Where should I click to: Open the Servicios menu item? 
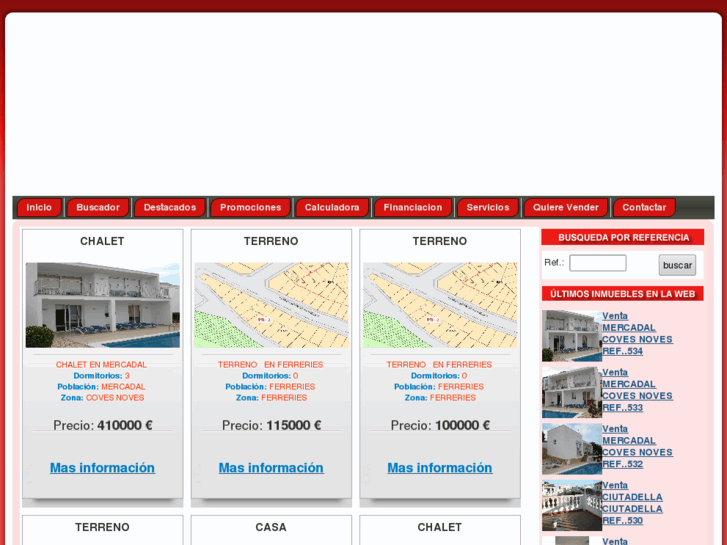point(488,207)
